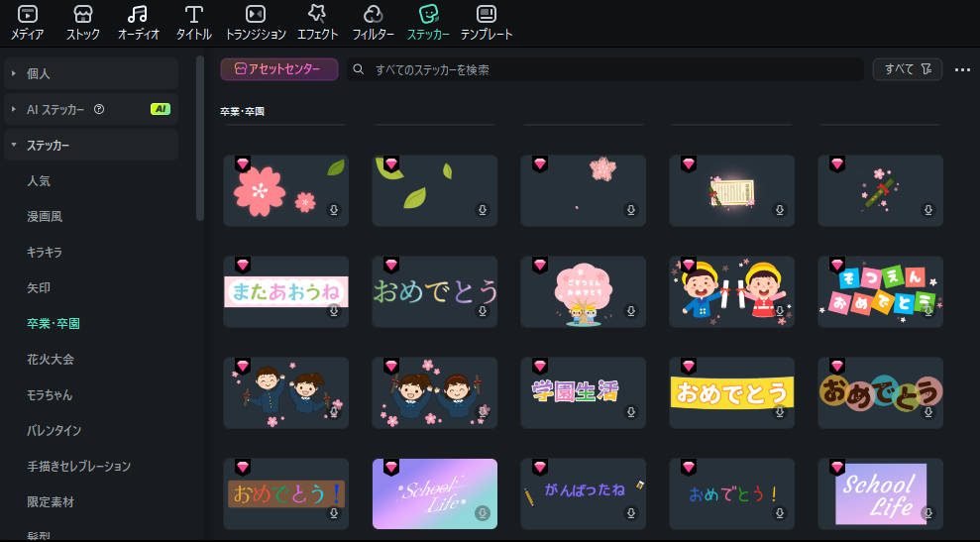Download the 学園生活 sticker
Screen dimensions: 980x542
[x=631, y=412]
